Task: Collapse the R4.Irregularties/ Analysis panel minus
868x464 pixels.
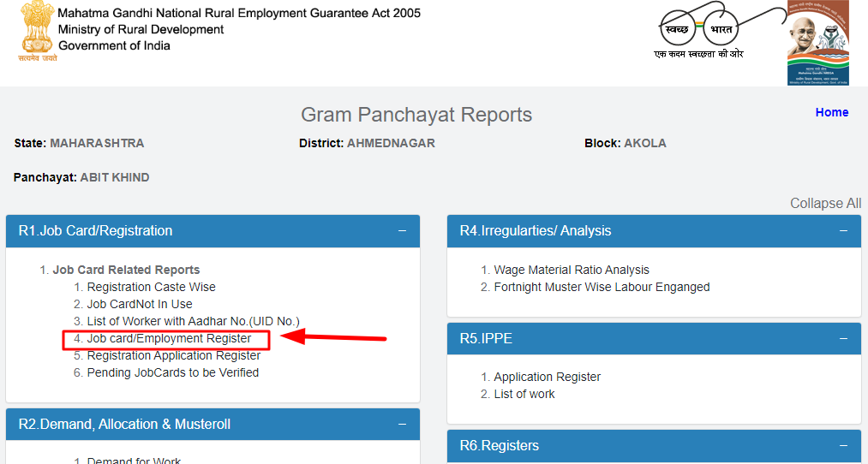Action: click(x=843, y=230)
